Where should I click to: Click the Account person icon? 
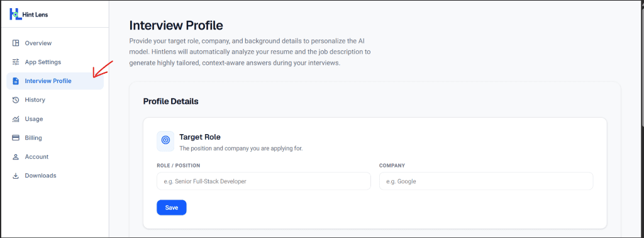click(x=16, y=157)
